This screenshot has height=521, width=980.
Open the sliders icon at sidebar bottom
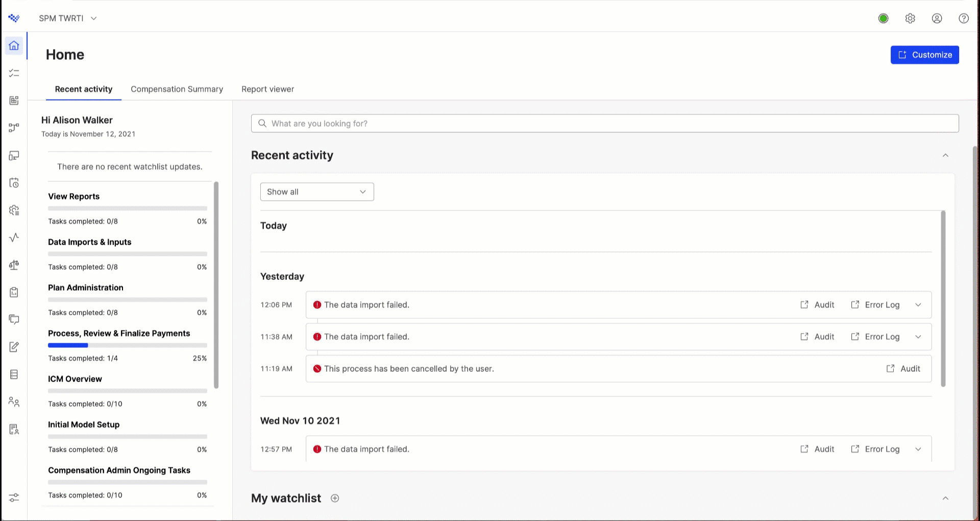pyautogui.click(x=14, y=498)
